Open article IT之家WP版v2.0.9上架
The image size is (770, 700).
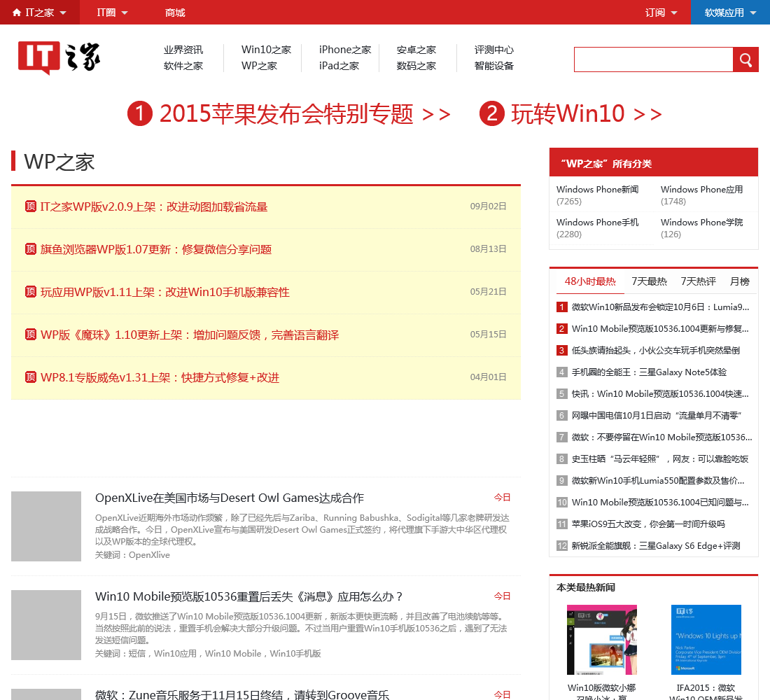[154, 206]
